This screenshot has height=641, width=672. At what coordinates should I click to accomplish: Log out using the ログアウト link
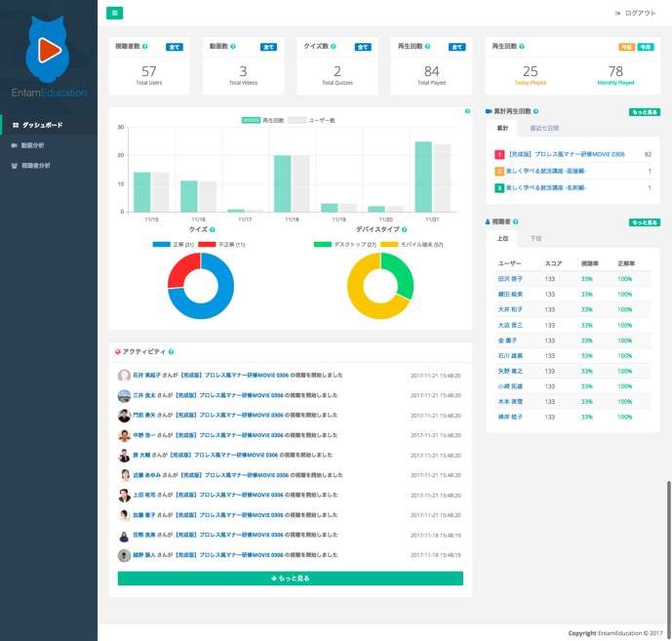point(635,14)
